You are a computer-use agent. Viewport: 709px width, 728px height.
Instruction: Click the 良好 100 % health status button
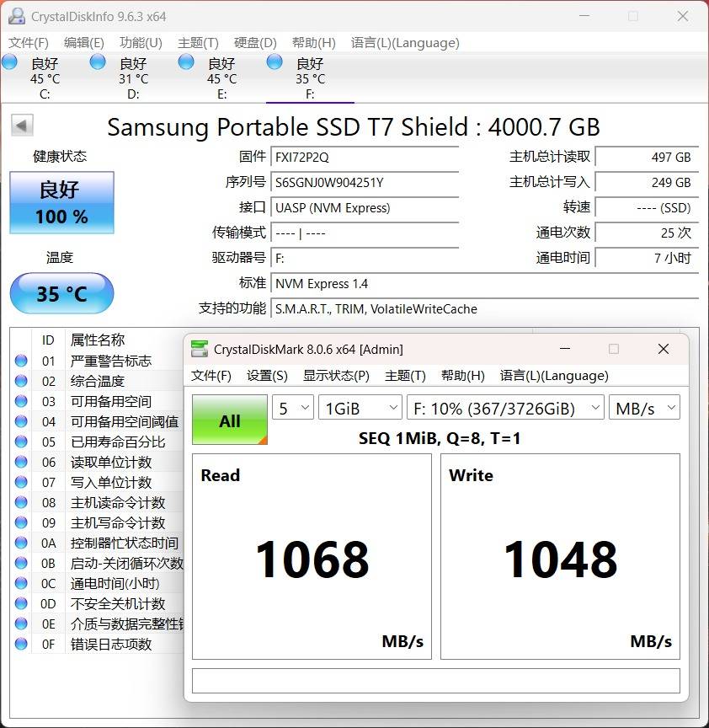[x=61, y=203]
